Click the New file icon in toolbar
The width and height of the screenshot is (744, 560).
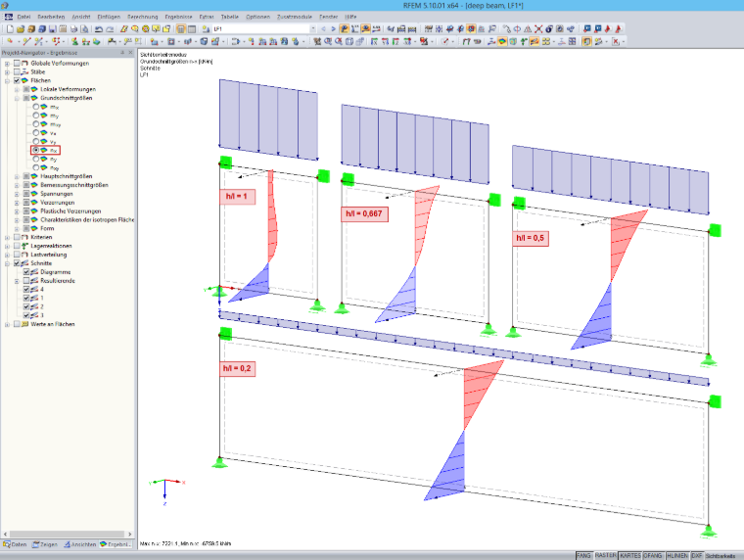[x=10, y=29]
